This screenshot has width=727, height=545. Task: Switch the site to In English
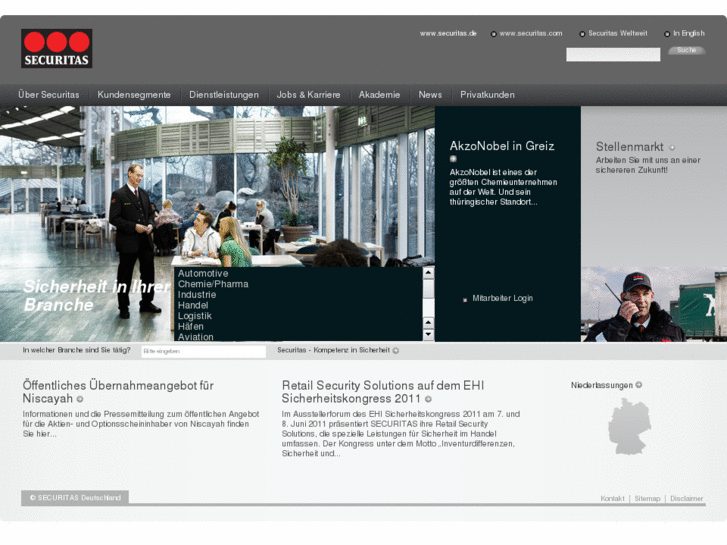coord(689,33)
